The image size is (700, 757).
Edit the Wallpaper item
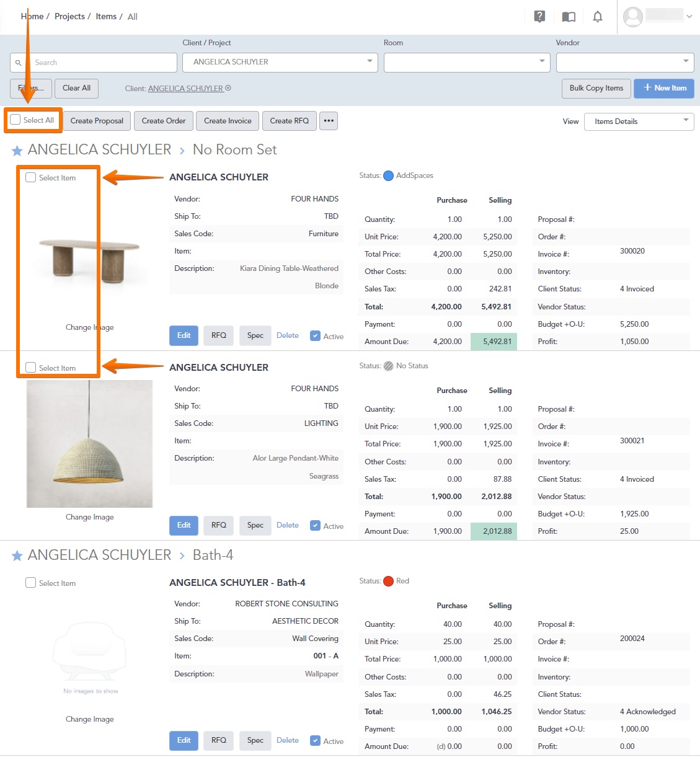184,740
